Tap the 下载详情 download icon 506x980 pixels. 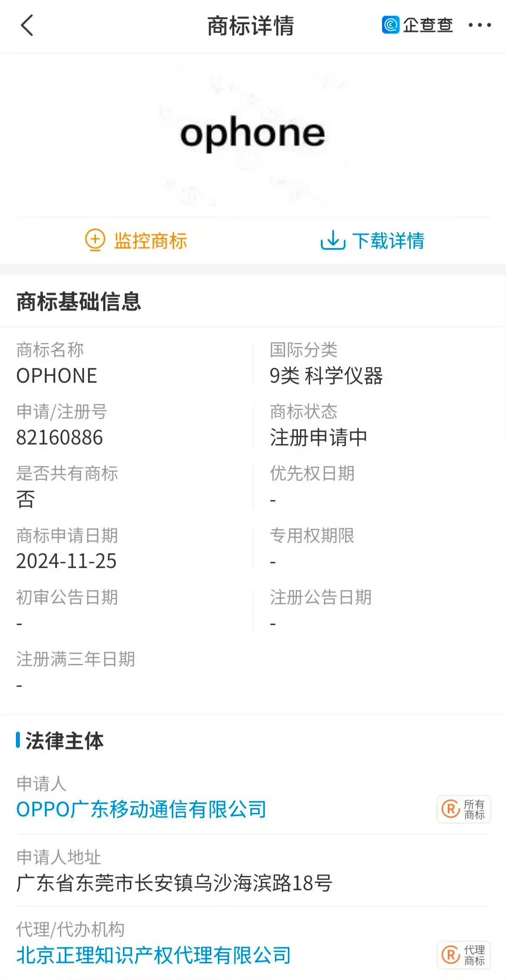333,240
